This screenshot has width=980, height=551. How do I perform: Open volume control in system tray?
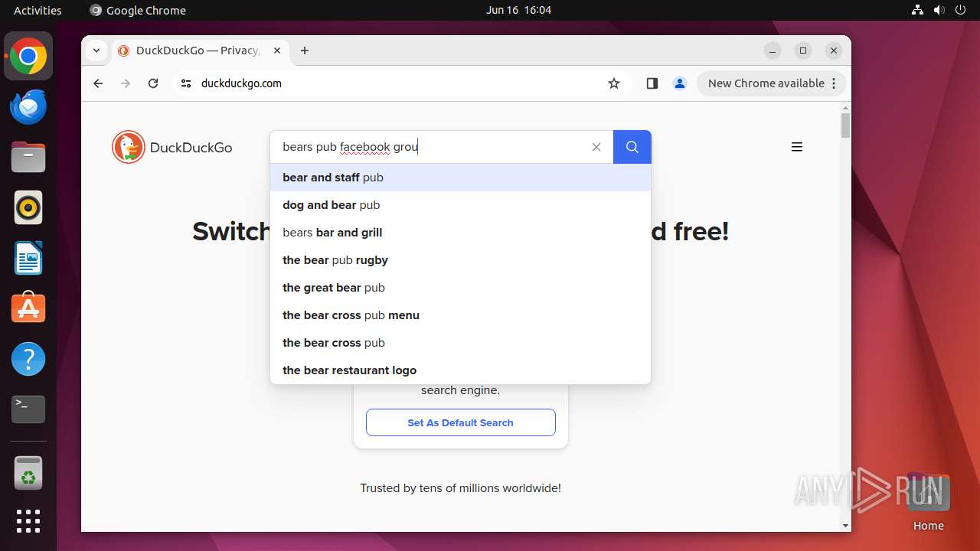(939, 10)
